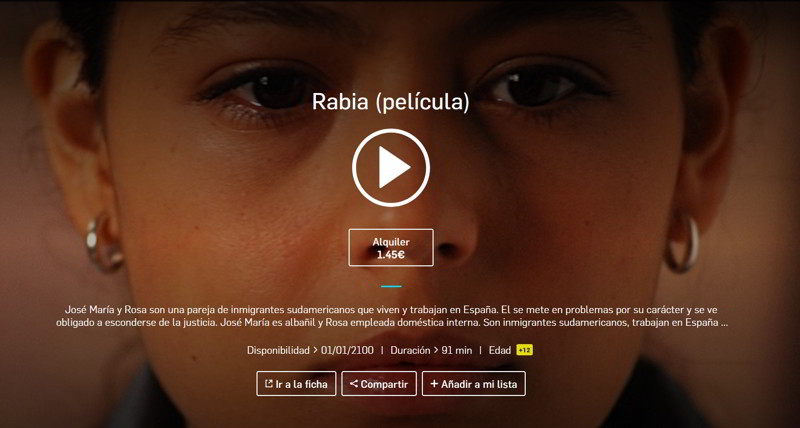Start playback with the circular play button
The width and height of the screenshot is (800, 428).
(x=391, y=167)
